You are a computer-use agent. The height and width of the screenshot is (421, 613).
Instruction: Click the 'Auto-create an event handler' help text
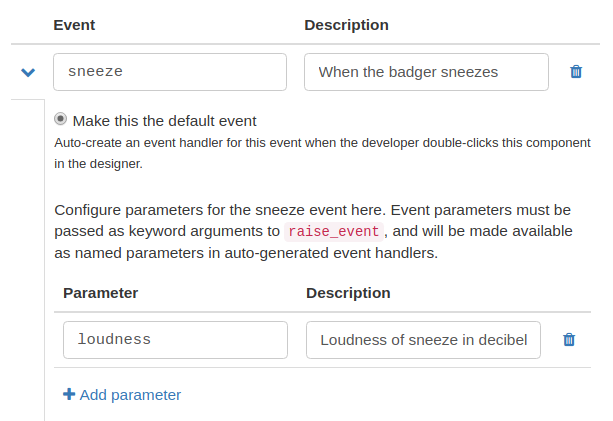coord(323,153)
